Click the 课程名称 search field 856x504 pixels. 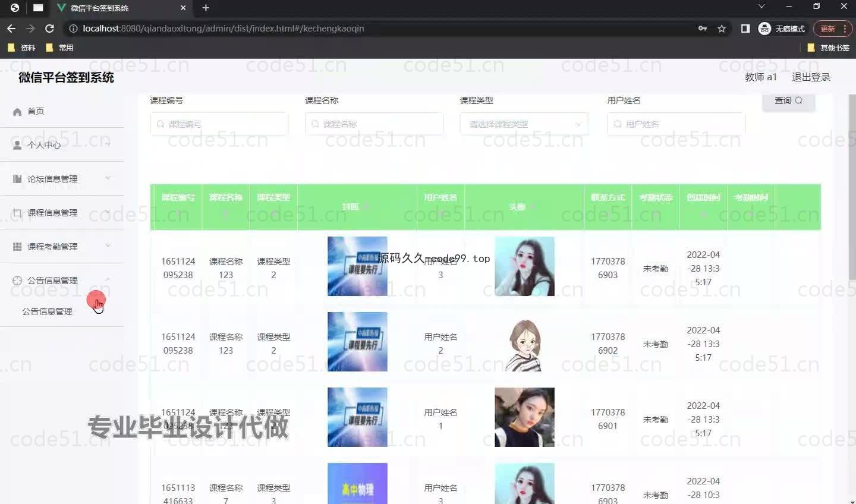coord(374,124)
